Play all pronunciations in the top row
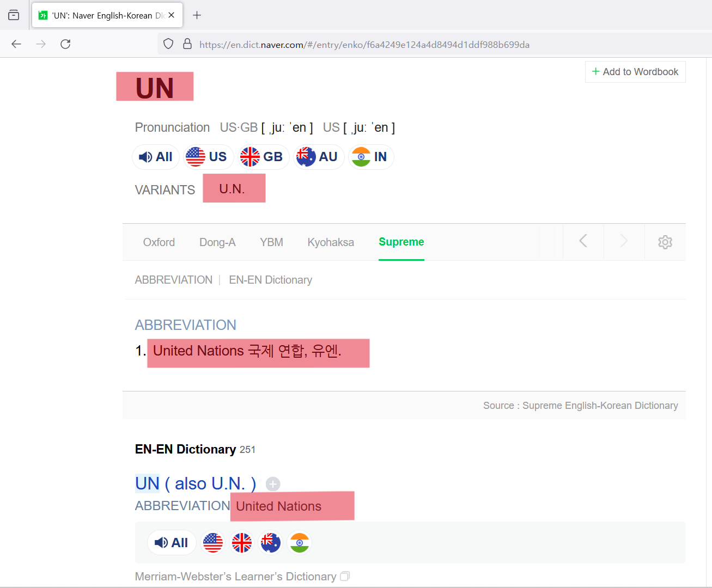 [156, 157]
